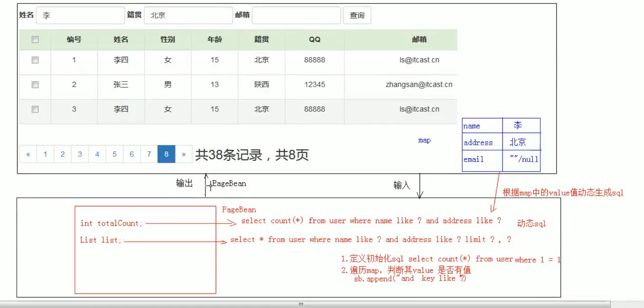644x308 pixels.
Task: Click the name key cell in map table
Action: 482,126
